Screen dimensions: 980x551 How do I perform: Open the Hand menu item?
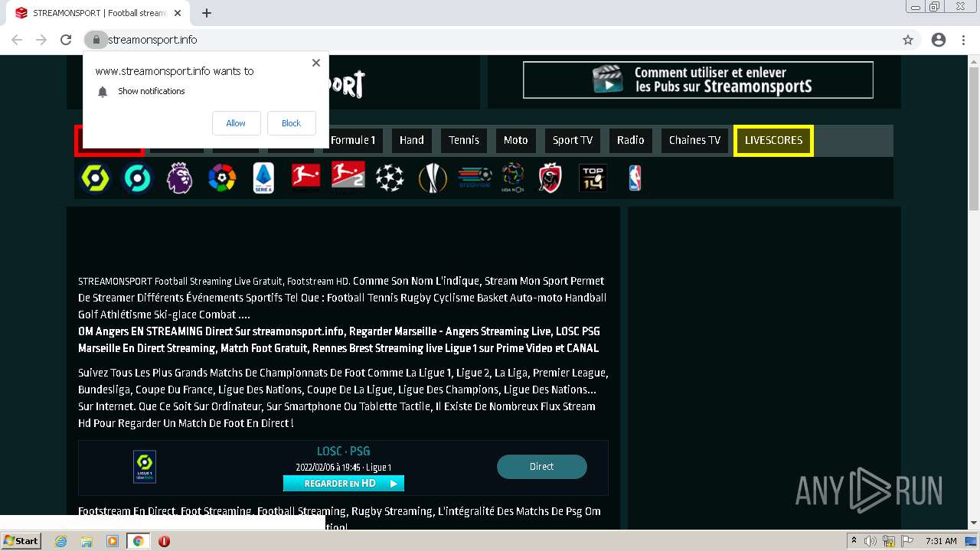point(411,140)
